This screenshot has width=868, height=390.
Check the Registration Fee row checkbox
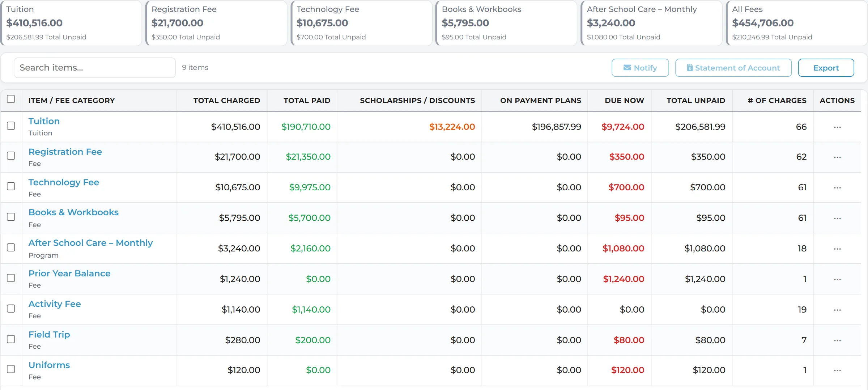pos(11,156)
